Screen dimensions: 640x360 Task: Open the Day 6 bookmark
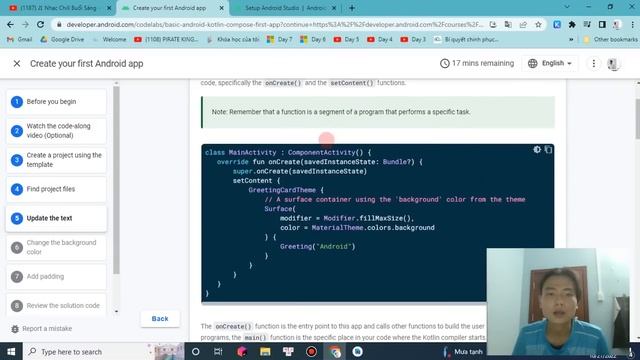pos(313,39)
